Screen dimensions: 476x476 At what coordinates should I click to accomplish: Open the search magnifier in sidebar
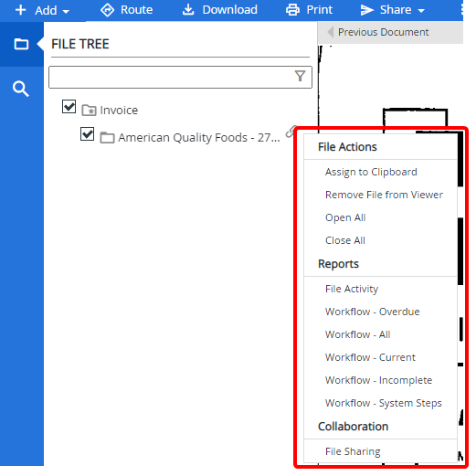[21, 89]
